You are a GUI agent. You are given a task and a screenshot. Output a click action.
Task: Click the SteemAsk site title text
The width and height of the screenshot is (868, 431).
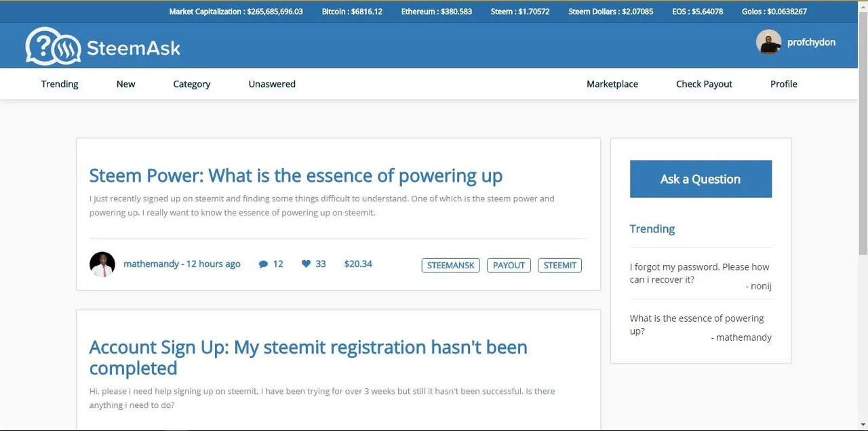[x=134, y=47]
